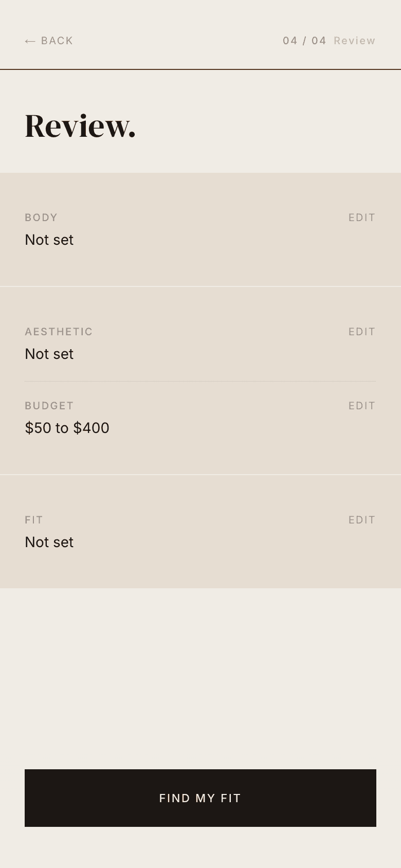Edit the Aesthetic selection

click(x=361, y=332)
